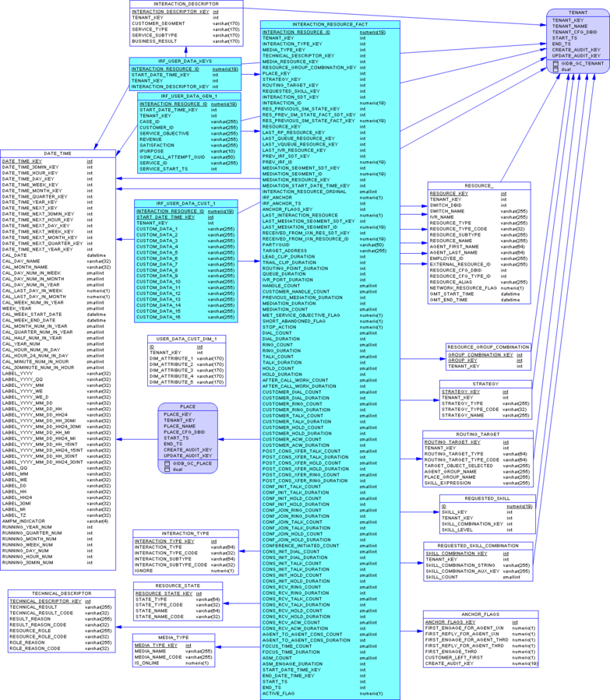Click the TENANT_CFG_DBID field

pos(574,32)
